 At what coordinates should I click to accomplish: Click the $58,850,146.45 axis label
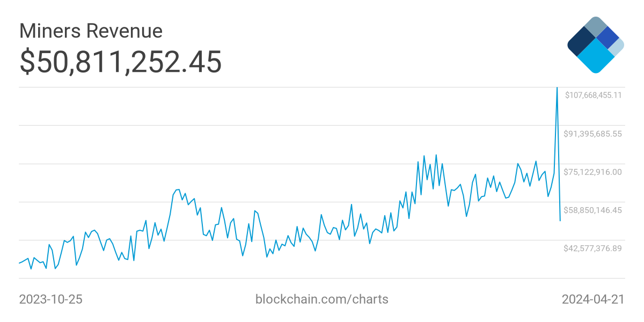[592, 210]
